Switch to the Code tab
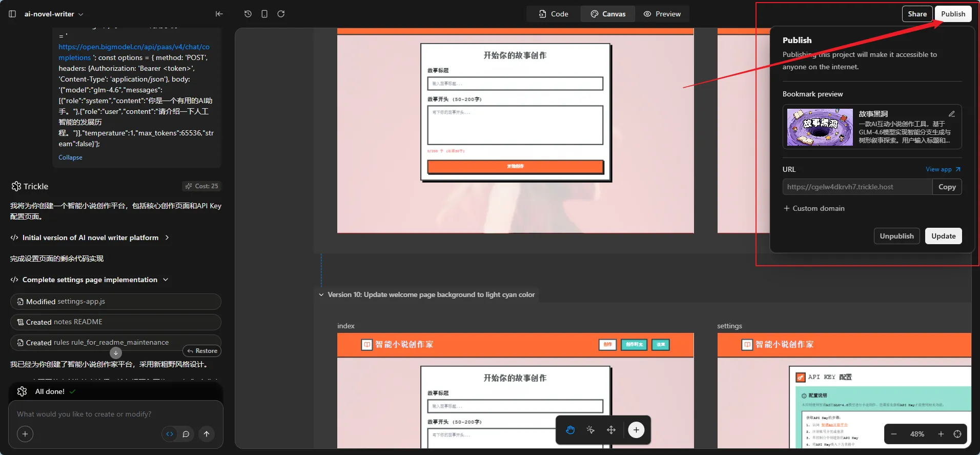The image size is (980, 455). coord(554,14)
